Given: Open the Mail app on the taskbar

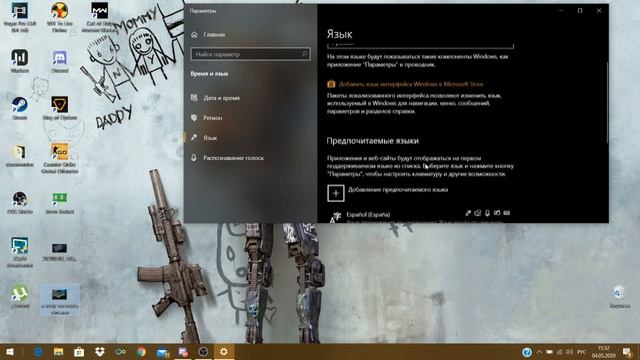Looking at the screenshot, I should click(162, 352).
